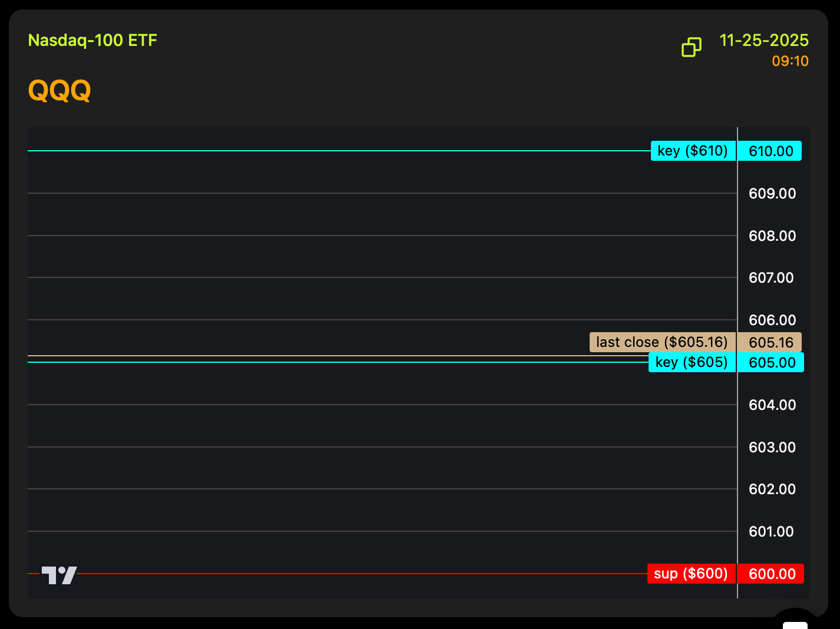Click the 600.00 red price tag

[771, 574]
